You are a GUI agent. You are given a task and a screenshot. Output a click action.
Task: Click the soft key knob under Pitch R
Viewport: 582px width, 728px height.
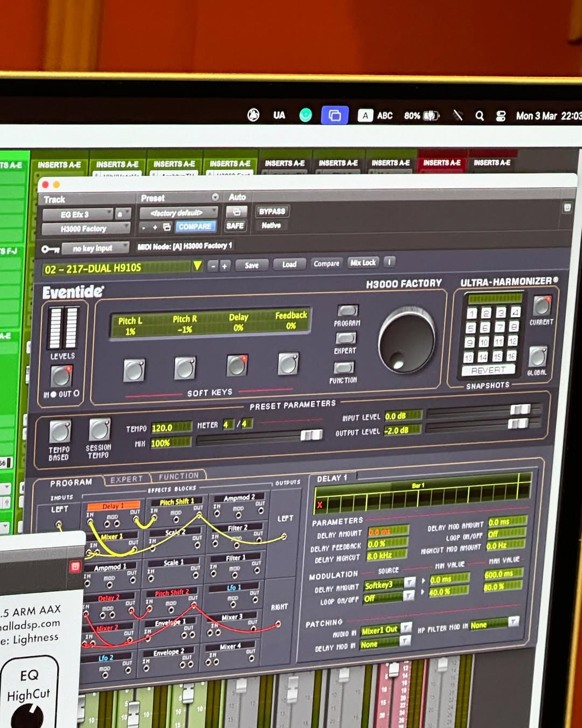[185, 368]
